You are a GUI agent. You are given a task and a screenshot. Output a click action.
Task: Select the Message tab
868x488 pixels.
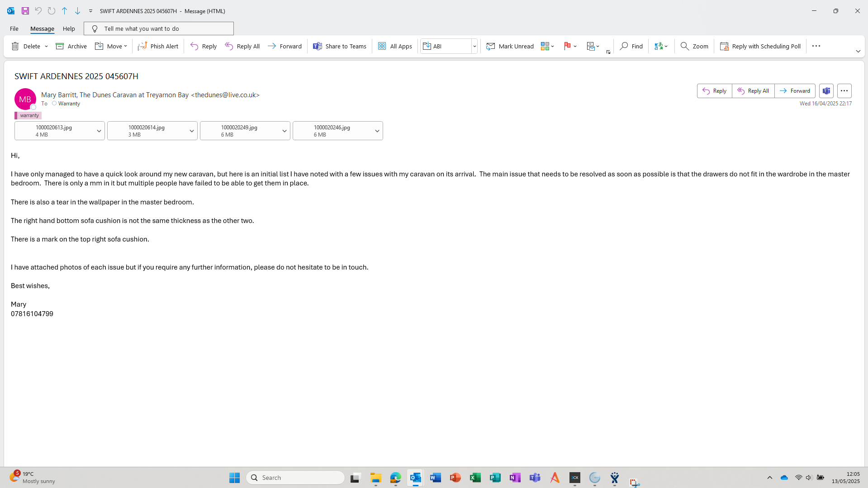(42, 28)
